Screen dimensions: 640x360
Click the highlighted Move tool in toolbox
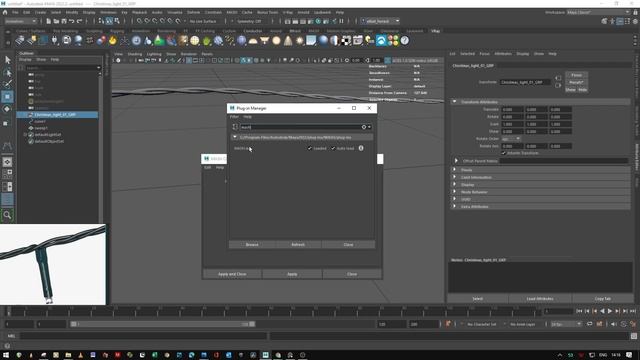point(7,97)
